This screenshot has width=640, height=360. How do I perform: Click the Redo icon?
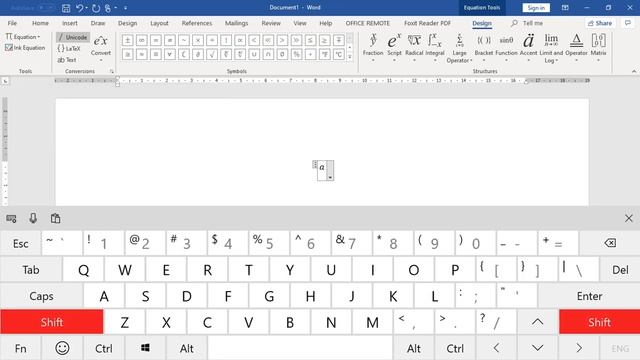coord(96,8)
